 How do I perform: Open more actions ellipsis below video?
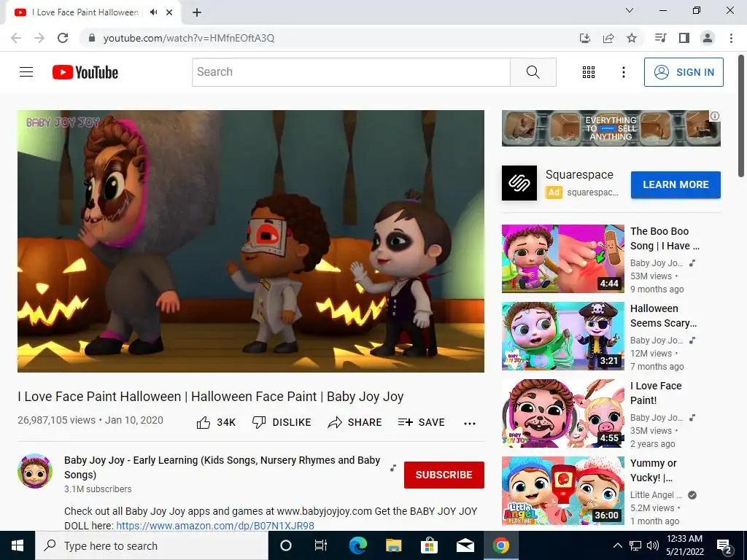pyautogui.click(x=470, y=424)
